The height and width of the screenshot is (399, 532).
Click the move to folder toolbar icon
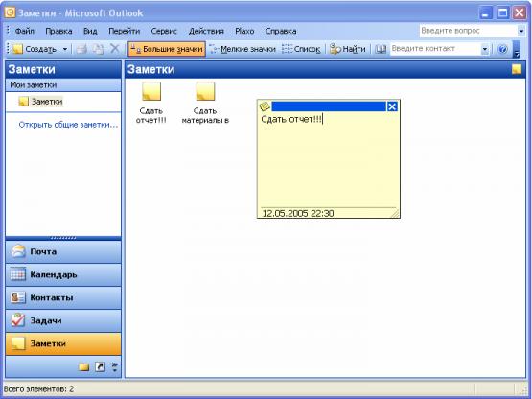tap(98, 49)
